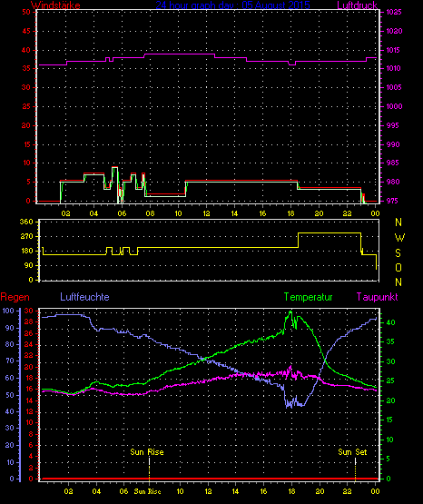Click the Sun Set marker label

[352, 452]
